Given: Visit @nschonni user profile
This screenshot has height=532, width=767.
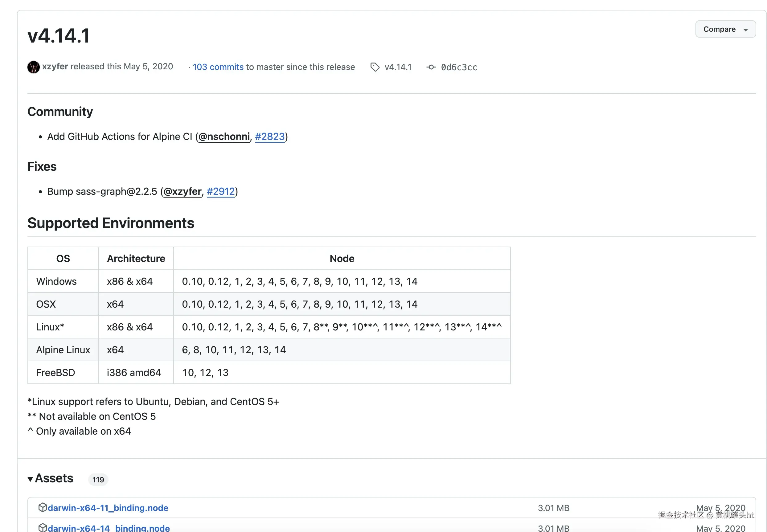Looking at the screenshot, I should pyautogui.click(x=224, y=136).
